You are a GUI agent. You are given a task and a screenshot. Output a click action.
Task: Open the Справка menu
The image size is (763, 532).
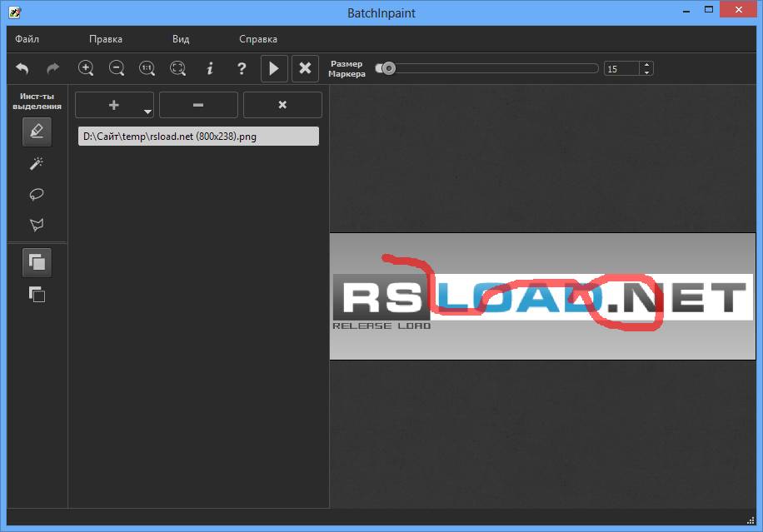coord(258,39)
